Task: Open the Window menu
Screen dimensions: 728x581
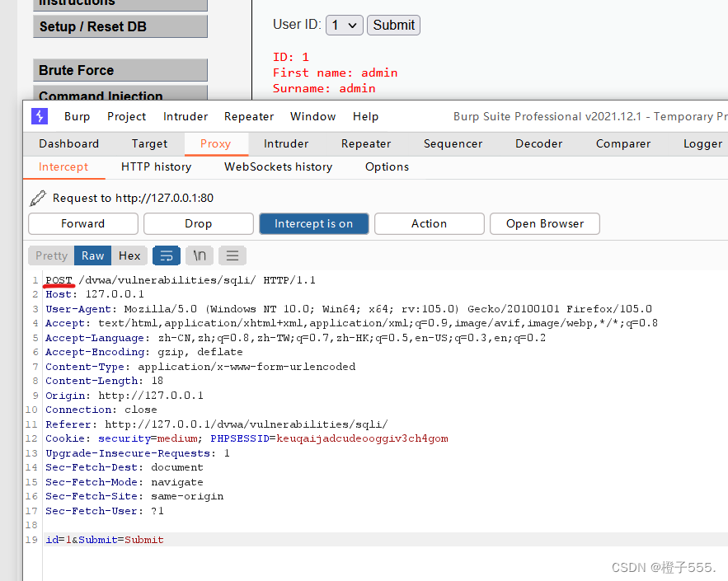Action: click(313, 116)
